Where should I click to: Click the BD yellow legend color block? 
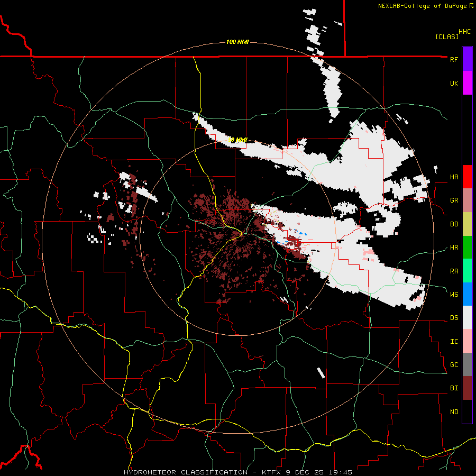pyautogui.click(x=467, y=224)
